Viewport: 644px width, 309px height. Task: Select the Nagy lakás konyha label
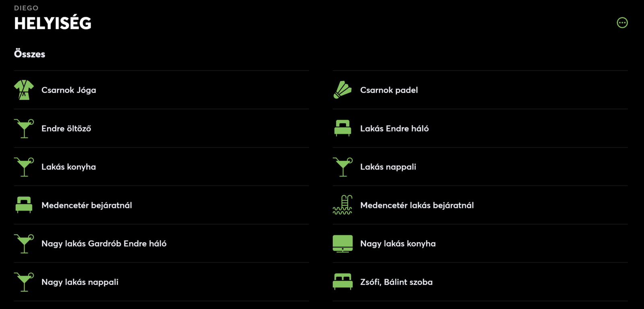coord(398,244)
